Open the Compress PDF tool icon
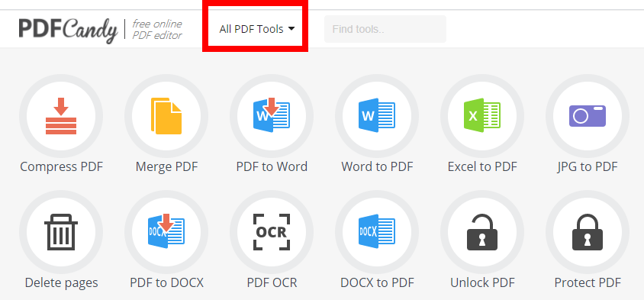This screenshot has width=644, height=300. point(61,116)
